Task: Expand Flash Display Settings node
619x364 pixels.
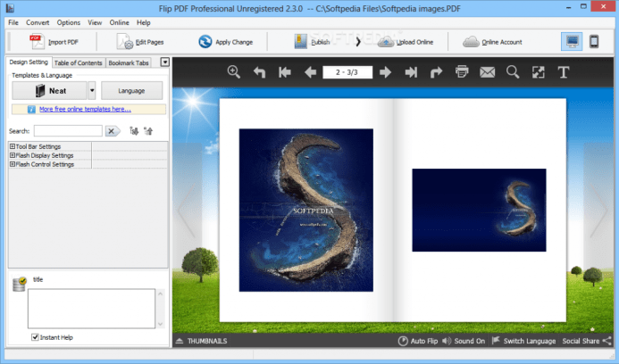Action: point(13,155)
